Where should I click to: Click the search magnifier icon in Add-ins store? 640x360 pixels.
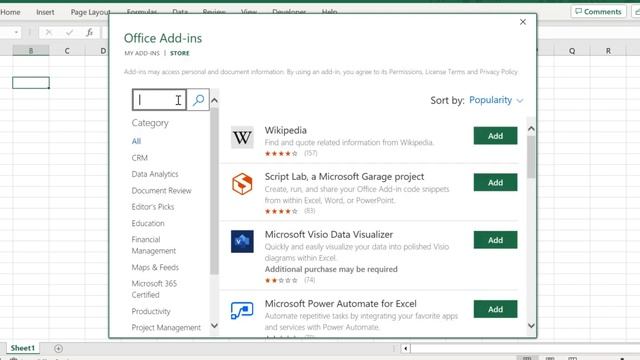(198, 100)
